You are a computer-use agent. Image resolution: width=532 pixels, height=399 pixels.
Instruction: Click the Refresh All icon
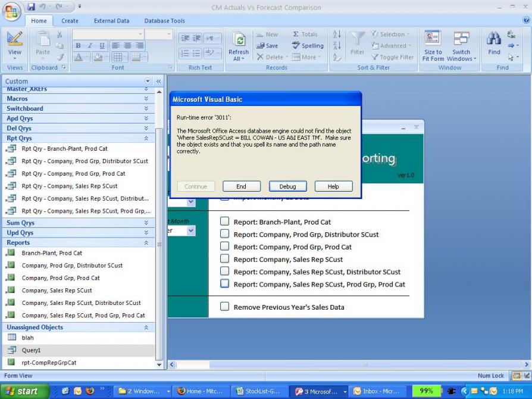[x=239, y=40]
